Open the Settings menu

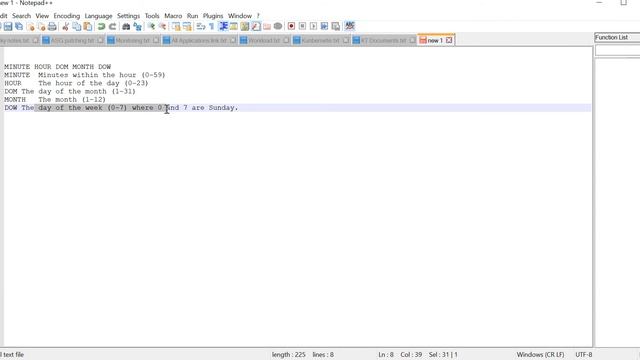(x=128, y=16)
